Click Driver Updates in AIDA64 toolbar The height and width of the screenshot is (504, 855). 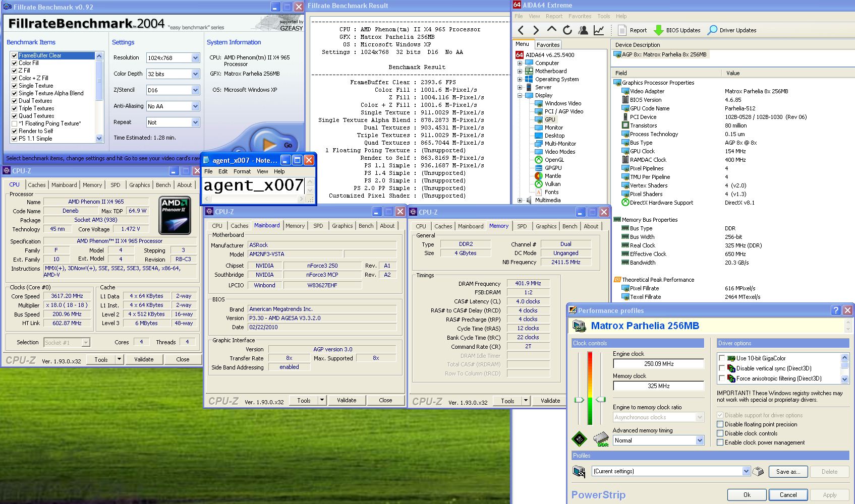[x=732, y=30]
